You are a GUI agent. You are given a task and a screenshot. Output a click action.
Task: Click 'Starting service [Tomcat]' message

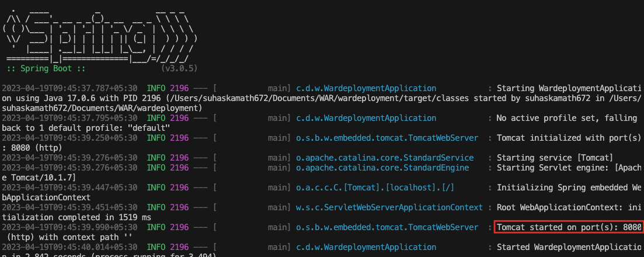555,158
